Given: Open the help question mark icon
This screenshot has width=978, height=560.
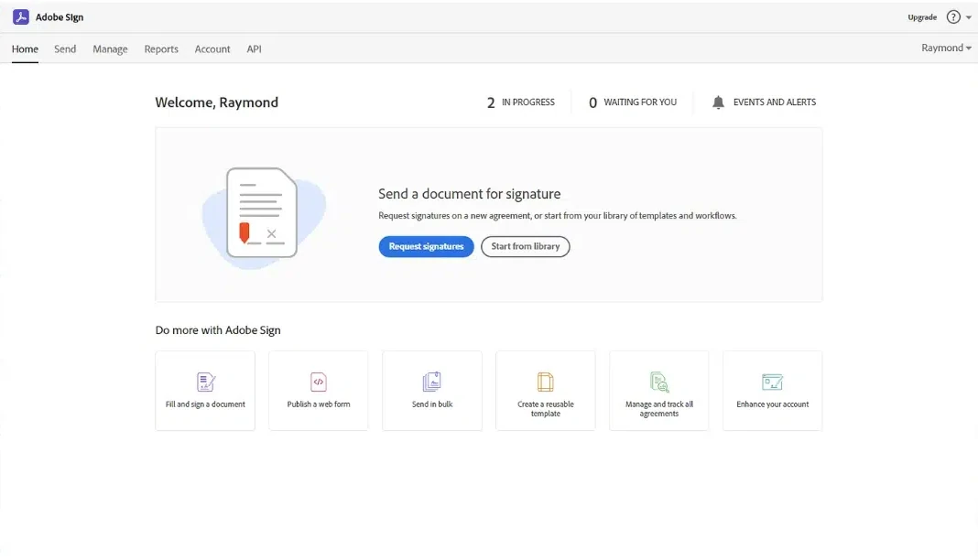Looking at the screenshot, I should tap(952, 16).
